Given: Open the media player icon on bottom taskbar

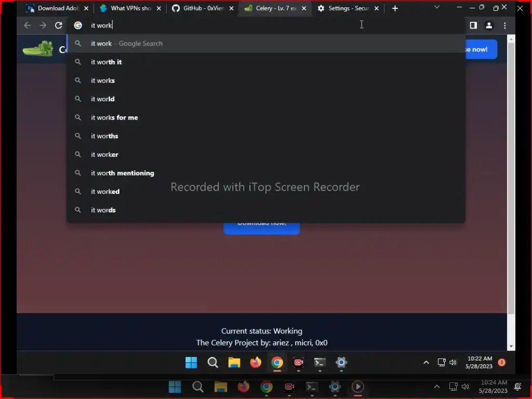Looking at the screenshot, I should click(x=358, y=387).
